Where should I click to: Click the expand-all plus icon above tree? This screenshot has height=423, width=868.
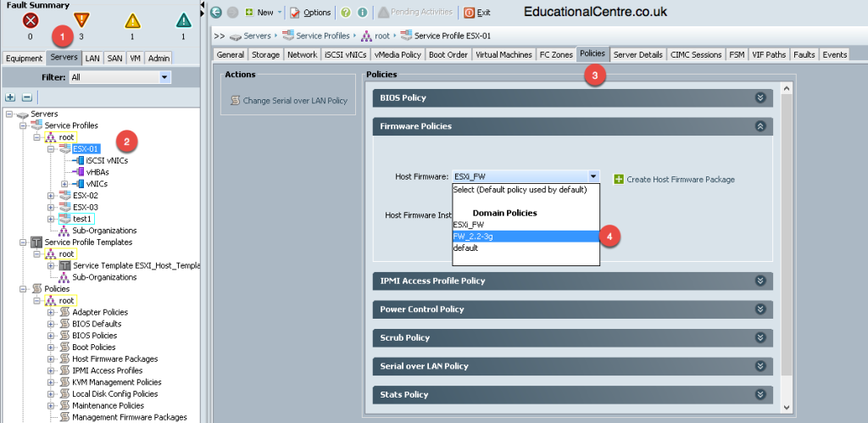[x=10, y=97]
